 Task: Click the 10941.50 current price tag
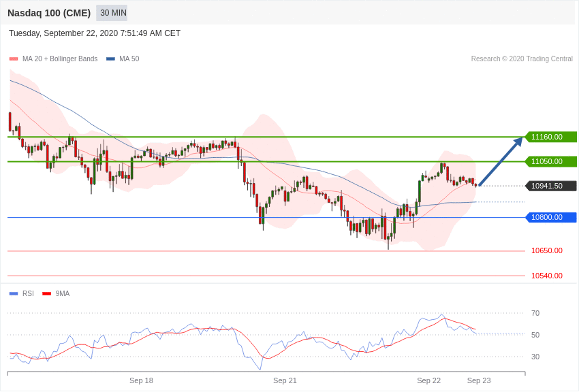coord(550,186)
